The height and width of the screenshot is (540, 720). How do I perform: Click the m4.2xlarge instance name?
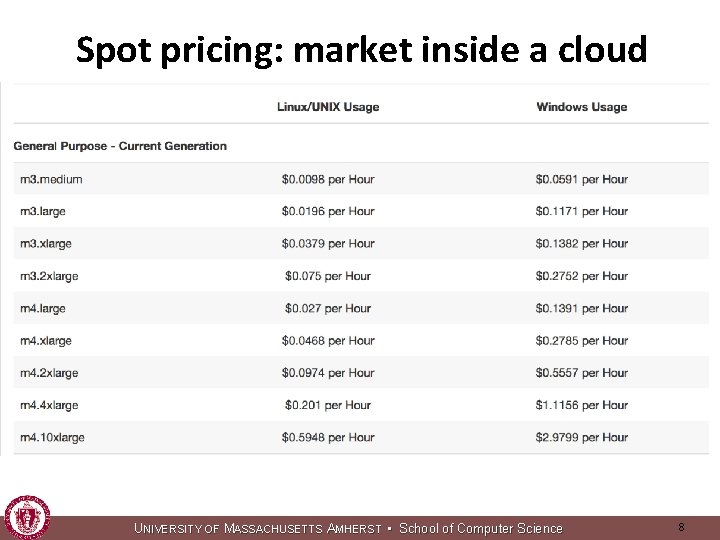49,373
